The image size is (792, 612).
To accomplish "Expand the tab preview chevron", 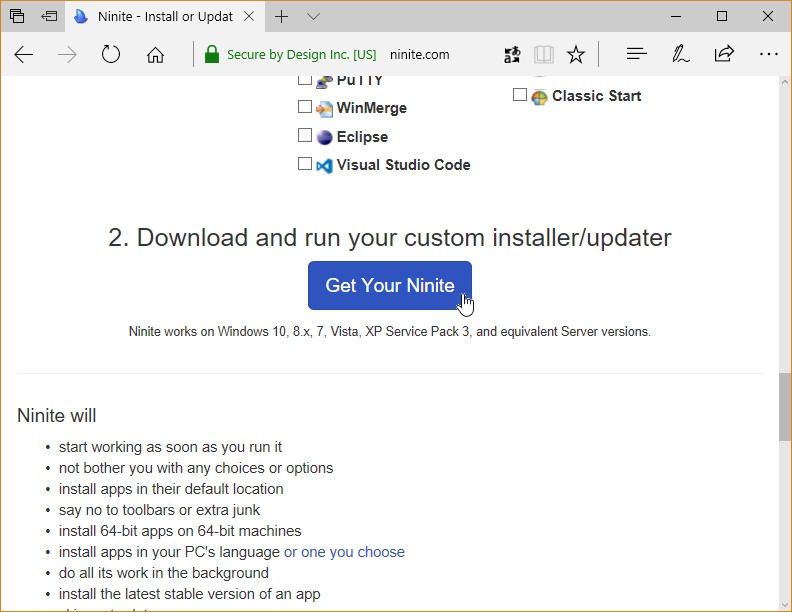I will (x=314, y=16).
